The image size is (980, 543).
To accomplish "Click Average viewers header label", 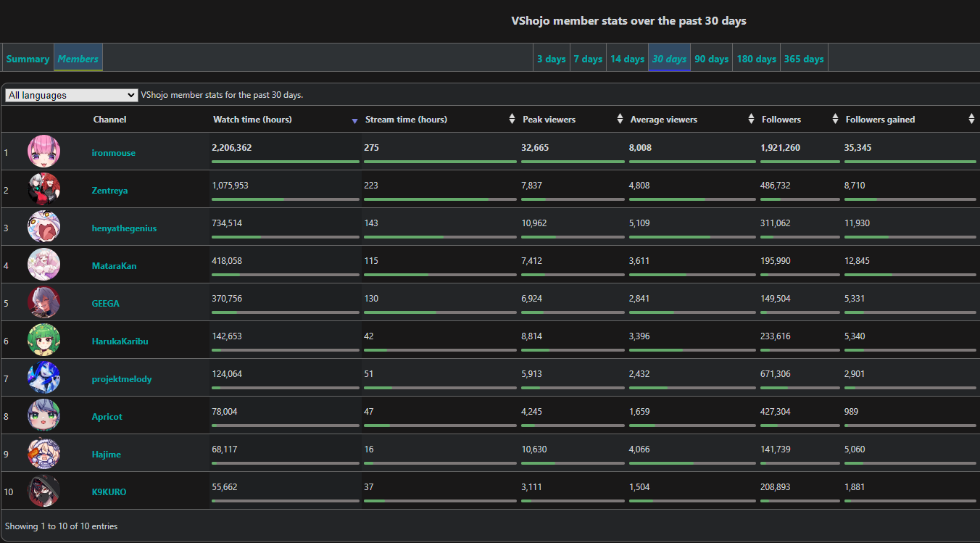I will coord(664,120).
